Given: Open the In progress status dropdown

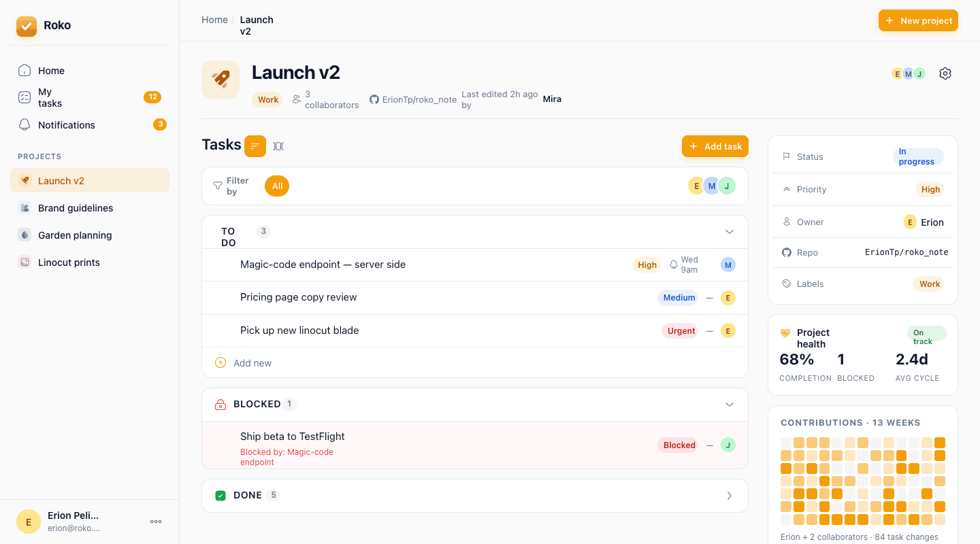Looking at the screenshot, I should [918, 156].
